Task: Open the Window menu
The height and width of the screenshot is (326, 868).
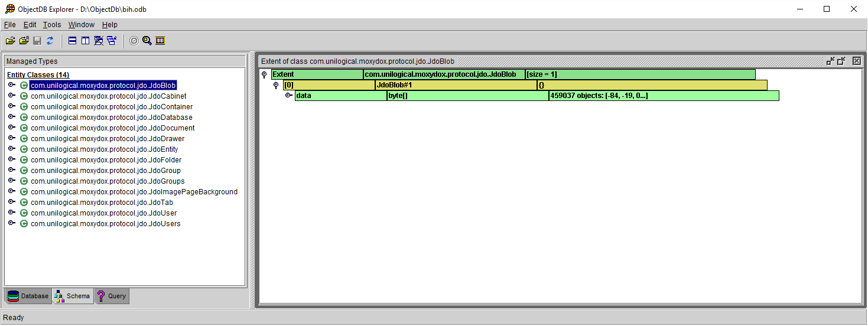Action: point(81,25)
